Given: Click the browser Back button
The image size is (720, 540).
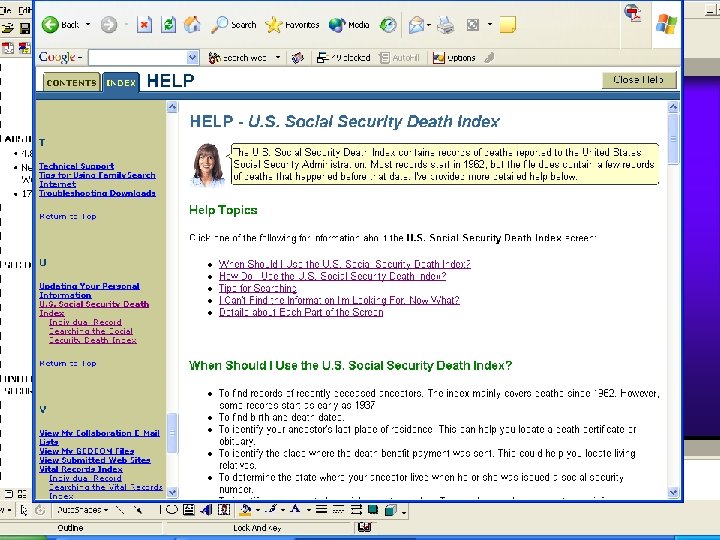Looking at the screenshot, I should 60,24.
